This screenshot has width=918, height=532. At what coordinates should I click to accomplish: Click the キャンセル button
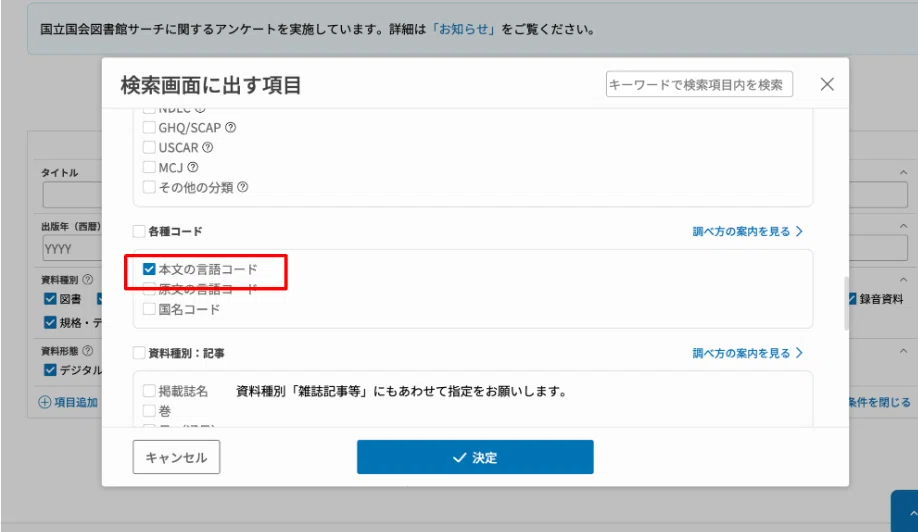point(176,457)
